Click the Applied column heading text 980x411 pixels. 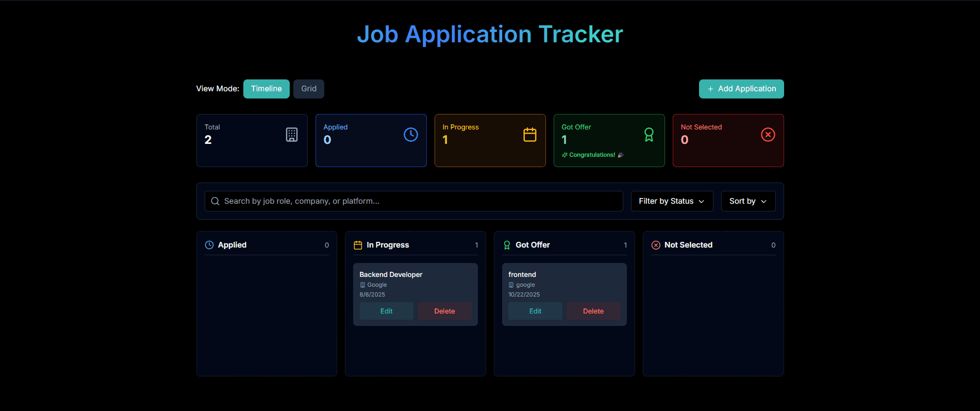pyautogui.click(x=232, y=245)
